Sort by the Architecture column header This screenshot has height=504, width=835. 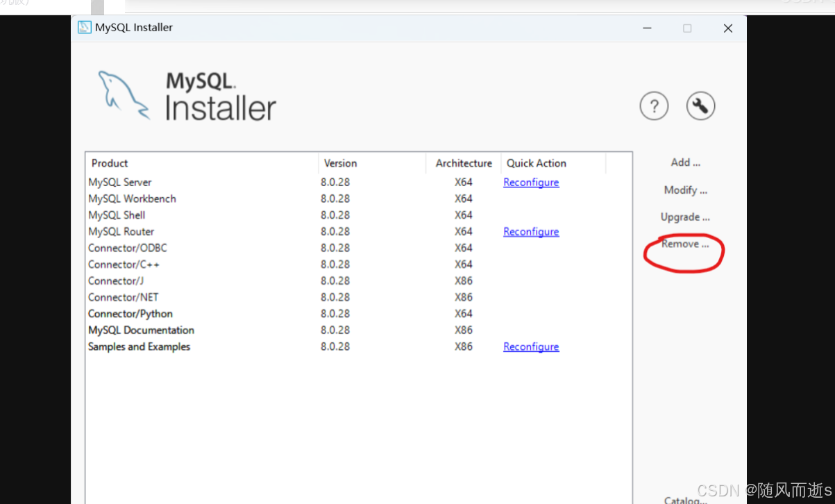463,163
